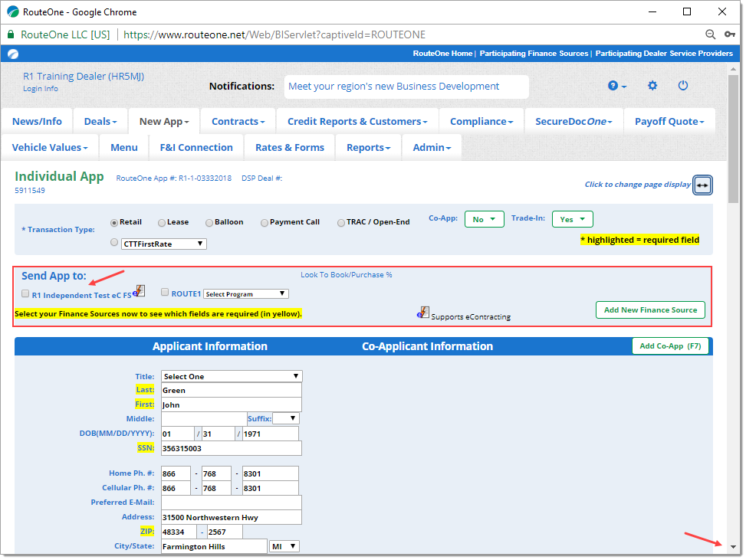Open Co-App No dropdown
This screenshot has height=560, width=746.
pos(484,219)
